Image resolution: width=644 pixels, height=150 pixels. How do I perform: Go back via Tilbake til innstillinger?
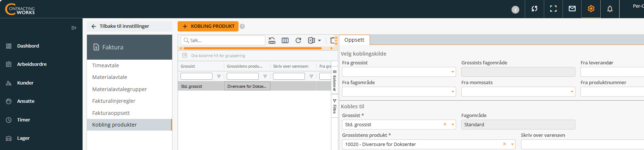(x=130, y=26)
